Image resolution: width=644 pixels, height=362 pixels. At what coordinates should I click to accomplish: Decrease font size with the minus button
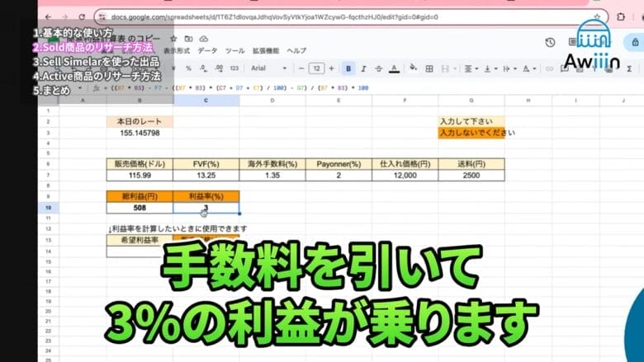(301, 68)
